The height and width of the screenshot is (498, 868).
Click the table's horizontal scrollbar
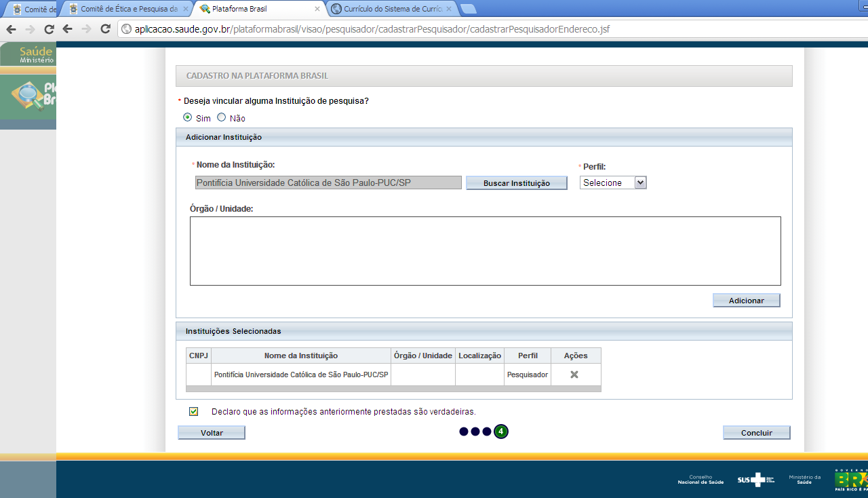coord(393,389)
